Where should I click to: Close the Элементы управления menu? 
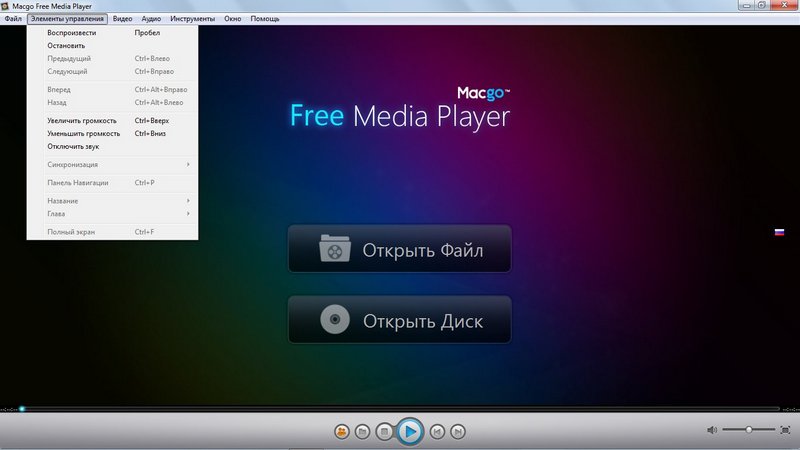(x=67, y=19)
